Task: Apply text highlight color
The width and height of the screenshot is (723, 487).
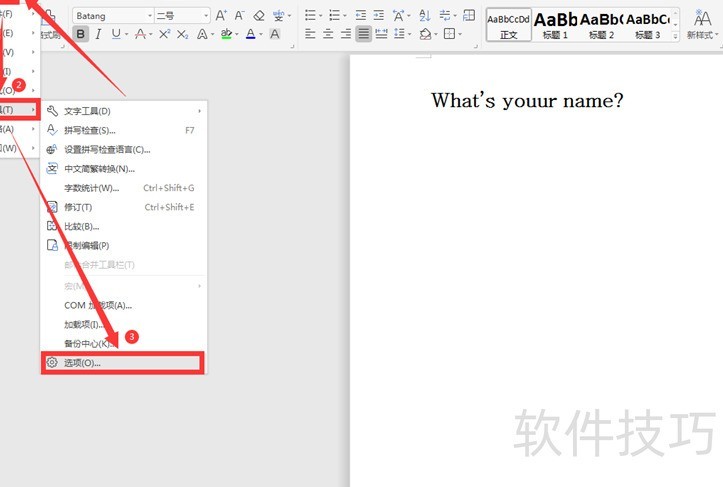Action: click(226, 34)
